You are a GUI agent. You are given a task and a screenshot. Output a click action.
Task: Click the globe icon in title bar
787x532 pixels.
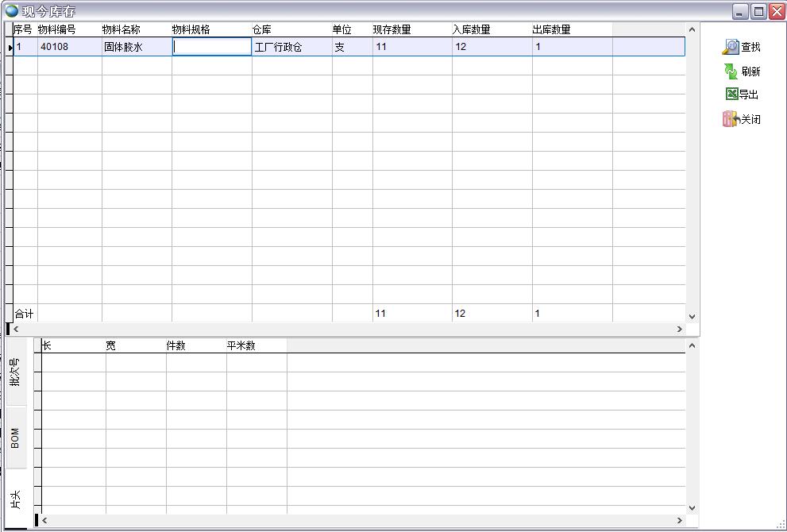click(x=11, y=11)
